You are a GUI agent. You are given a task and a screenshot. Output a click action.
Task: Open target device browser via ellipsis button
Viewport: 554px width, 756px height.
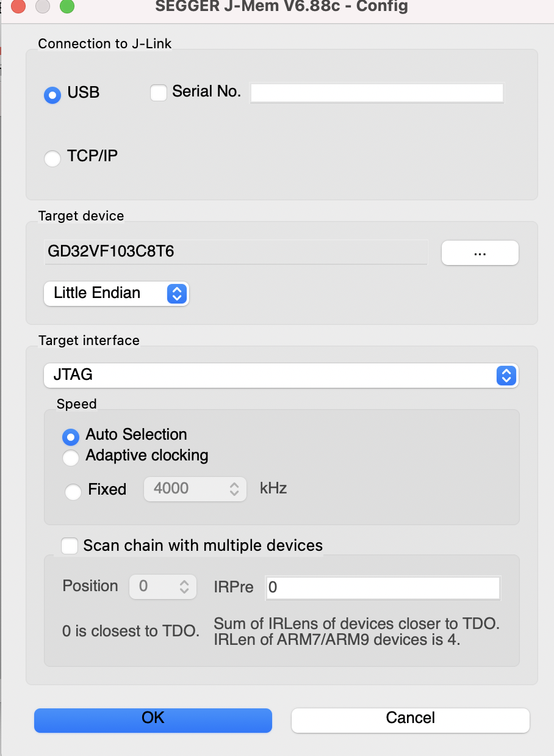(x=480, y=253)
